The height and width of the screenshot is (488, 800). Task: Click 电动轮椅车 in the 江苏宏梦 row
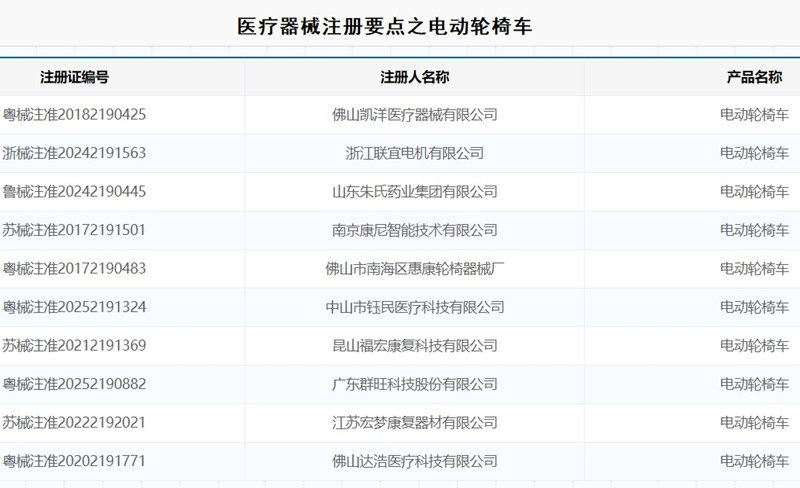[755, 422]
